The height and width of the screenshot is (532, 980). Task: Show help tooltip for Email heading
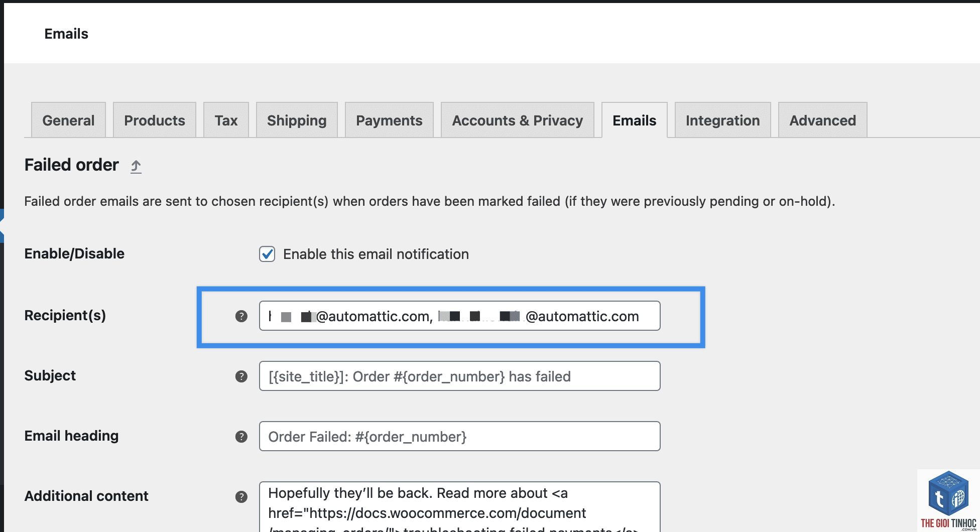[241, 437]
